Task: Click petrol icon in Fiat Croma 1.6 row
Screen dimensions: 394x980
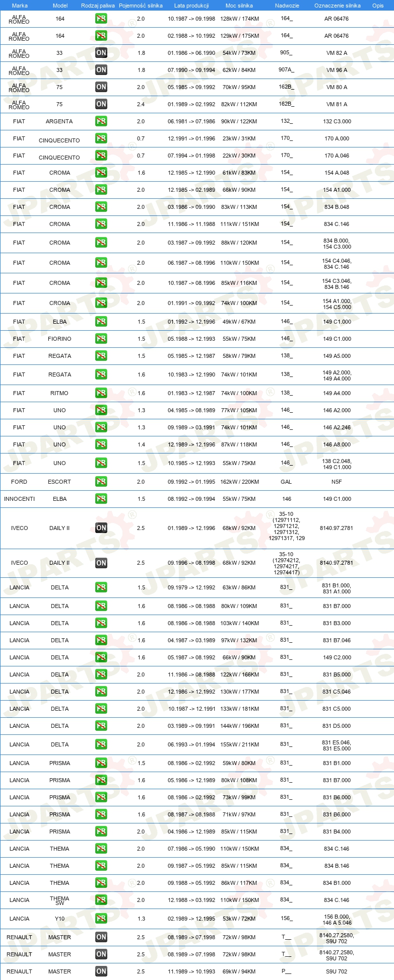Action: pyautogui.click(x=101, y=173)
